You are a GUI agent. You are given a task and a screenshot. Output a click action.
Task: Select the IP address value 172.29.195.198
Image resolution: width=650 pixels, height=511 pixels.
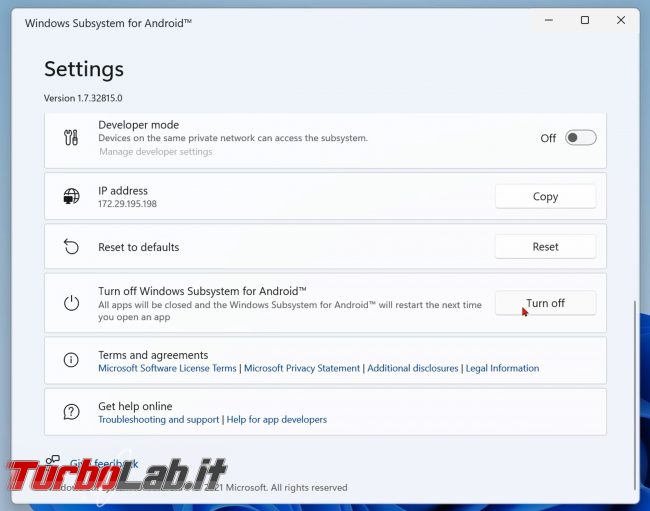point(127,204)
